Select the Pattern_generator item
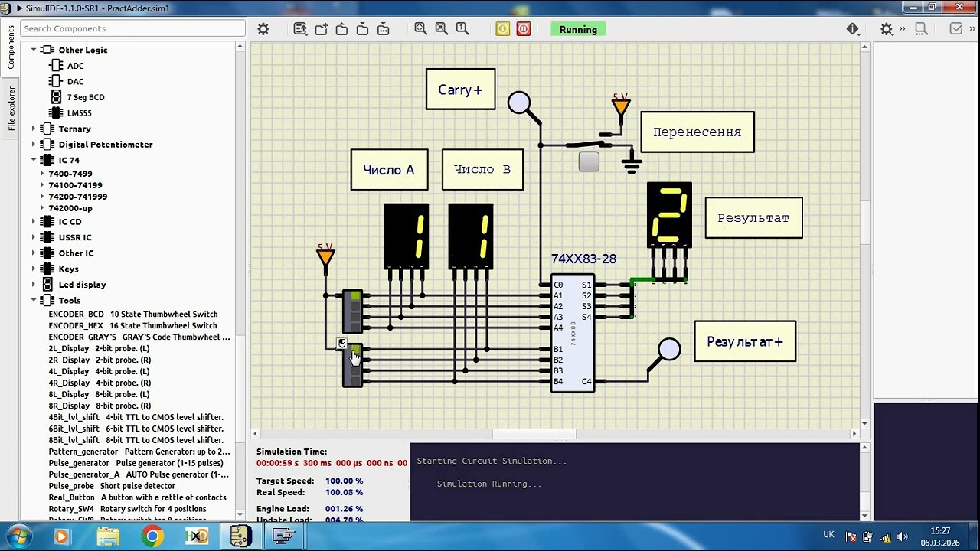 click(139, 452)
